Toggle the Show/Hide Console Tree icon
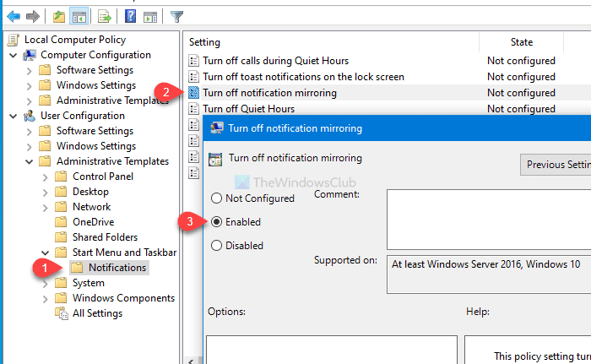This screenshot has height=364, width=591. tap(79, 15)
